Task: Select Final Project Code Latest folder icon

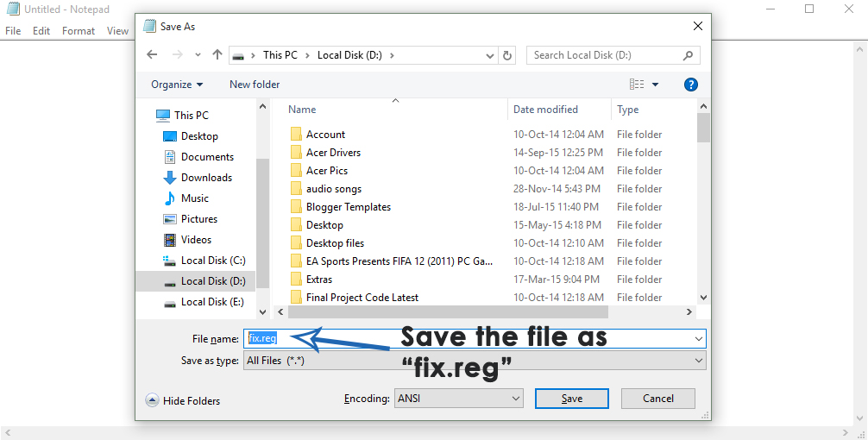Action: tap(296, 297)
